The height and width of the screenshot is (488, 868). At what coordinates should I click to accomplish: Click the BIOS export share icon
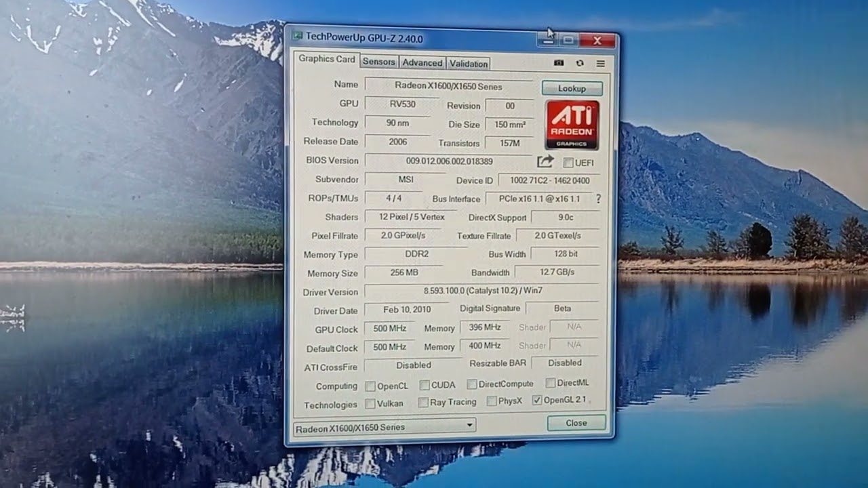coord(545,161)
